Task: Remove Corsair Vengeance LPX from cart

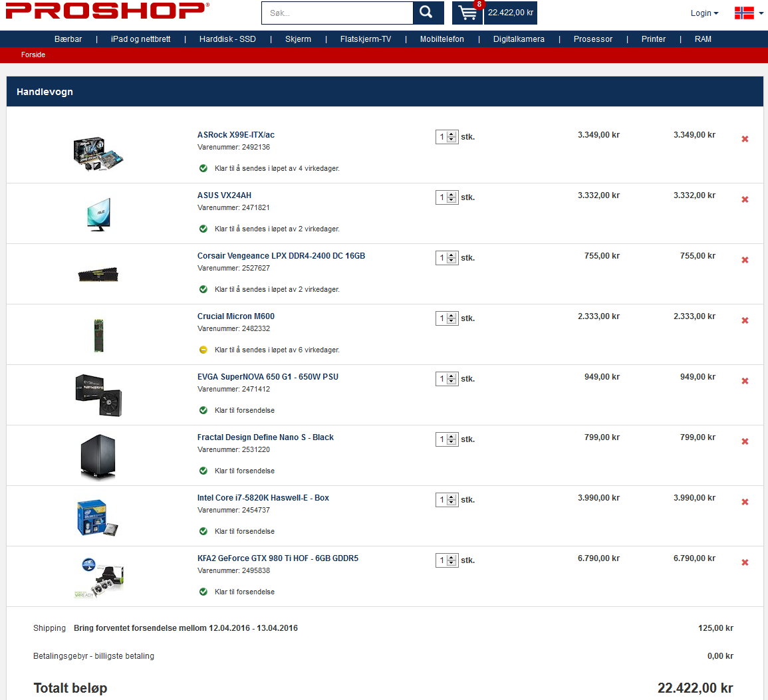Action: click(745, 260)
